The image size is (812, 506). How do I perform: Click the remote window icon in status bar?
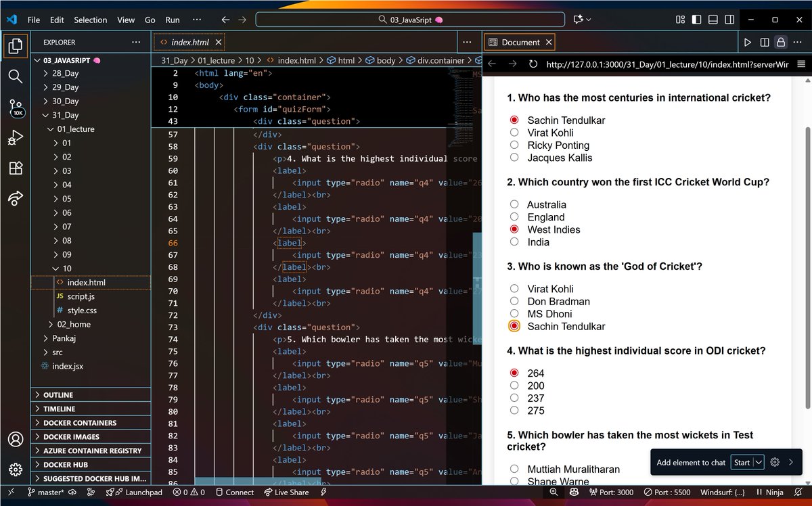click(x=11, y=492)
